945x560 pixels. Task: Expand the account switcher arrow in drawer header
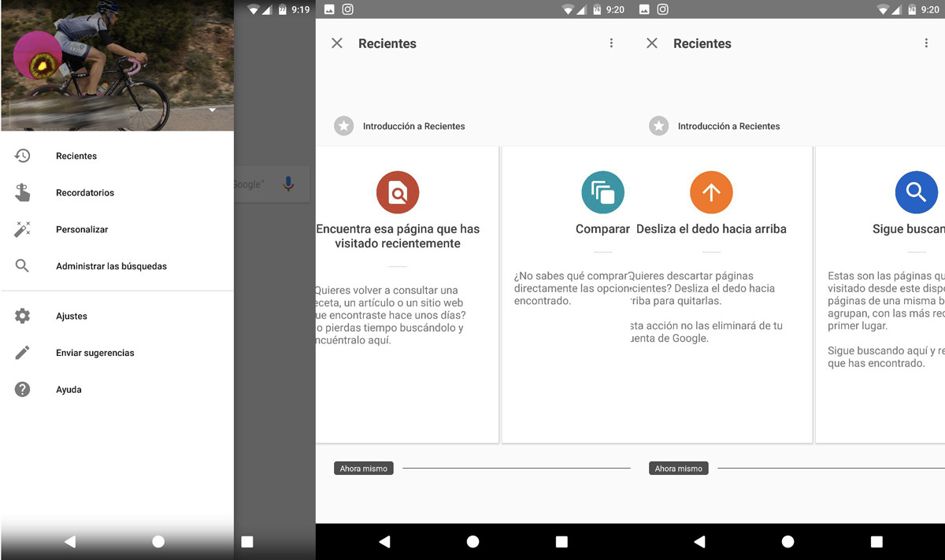tap(213, 110)
